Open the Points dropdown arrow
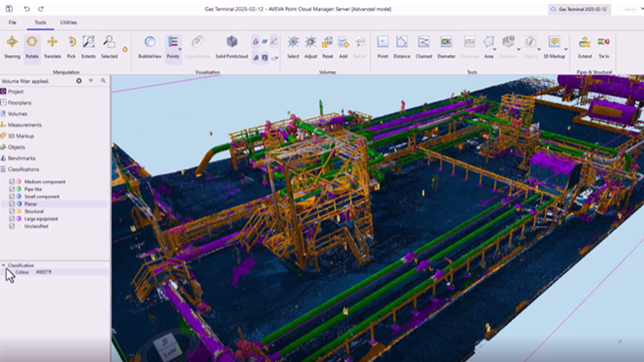 pos(179,49)
